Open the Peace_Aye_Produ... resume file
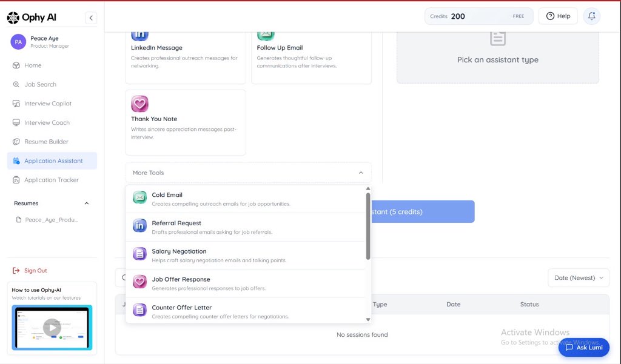 point(47,220)
